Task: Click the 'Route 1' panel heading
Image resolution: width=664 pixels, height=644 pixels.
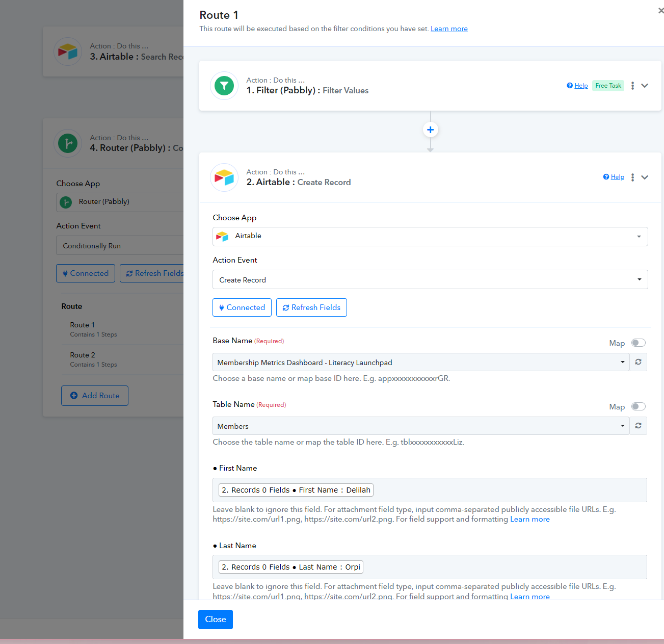Action: 219,15
